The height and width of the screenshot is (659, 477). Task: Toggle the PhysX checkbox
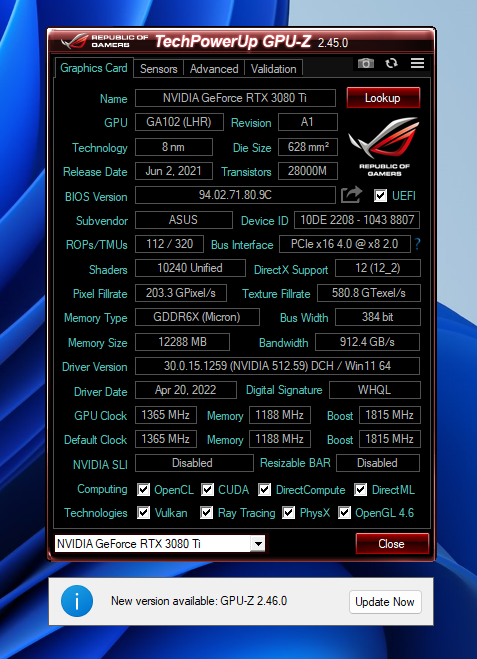[x=288, y=513]
